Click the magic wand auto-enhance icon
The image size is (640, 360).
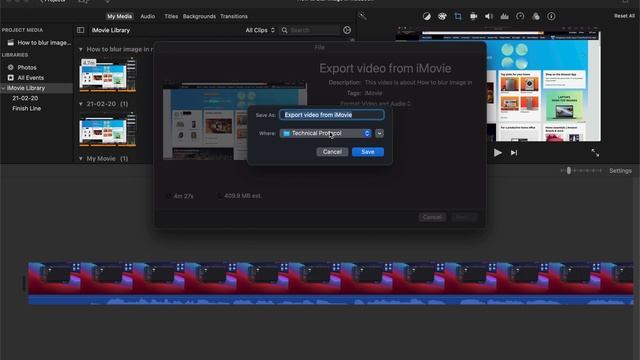(x=362, y=16)
